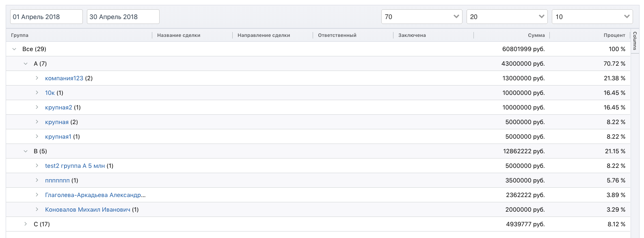This screenshot has width=644, height=238.
Task: Expand group C (17)
Action: 26,224
